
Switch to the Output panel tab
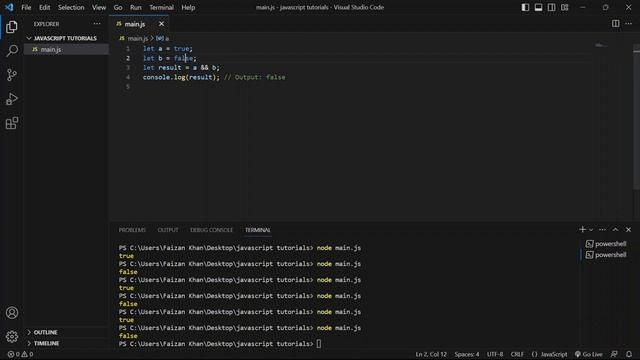coord(168,230)
